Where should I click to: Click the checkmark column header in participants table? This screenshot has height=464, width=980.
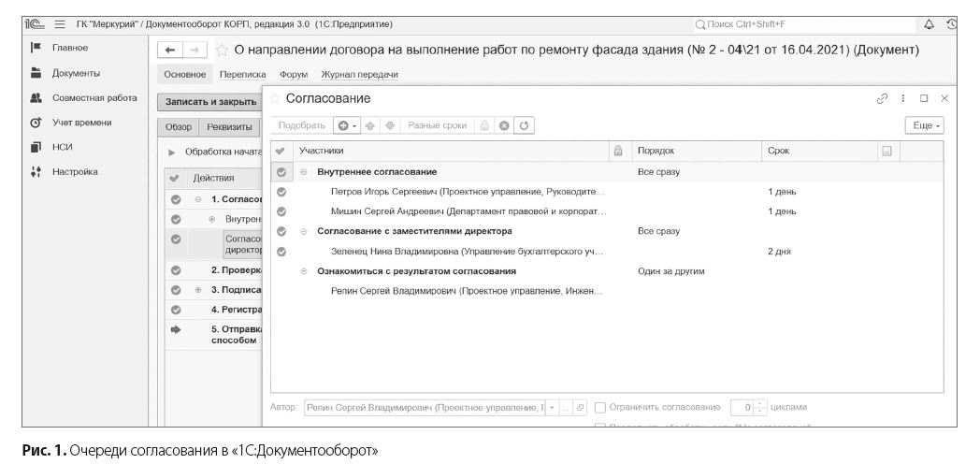click(x=281, y=151)
